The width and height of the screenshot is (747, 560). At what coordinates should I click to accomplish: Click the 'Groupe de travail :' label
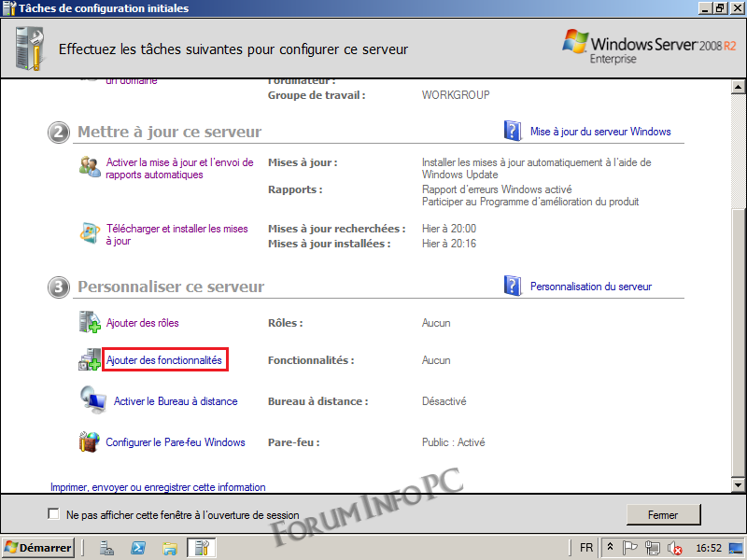[317, 95]
